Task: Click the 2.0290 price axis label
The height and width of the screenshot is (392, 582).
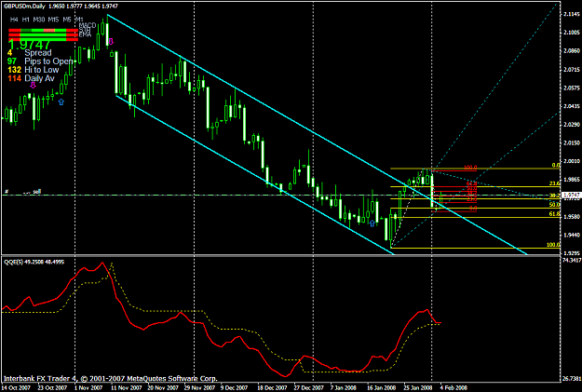Action: [572, 125]
